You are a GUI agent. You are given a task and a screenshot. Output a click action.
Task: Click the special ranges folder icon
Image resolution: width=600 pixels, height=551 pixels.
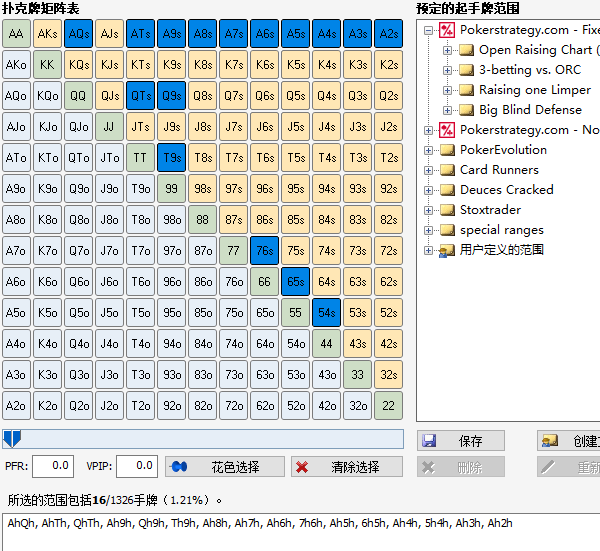[447, 230]
